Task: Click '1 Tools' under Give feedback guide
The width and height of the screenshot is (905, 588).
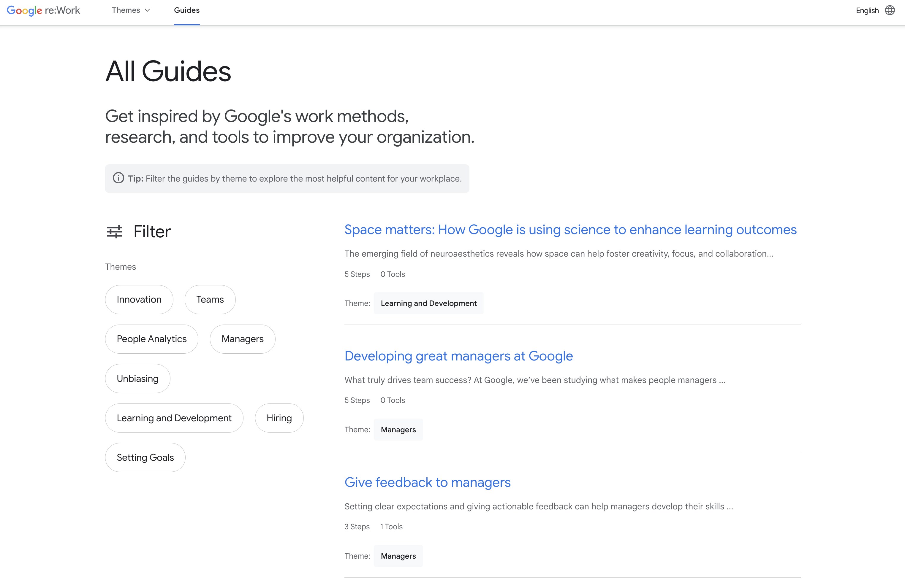Action: pos(391,527)
